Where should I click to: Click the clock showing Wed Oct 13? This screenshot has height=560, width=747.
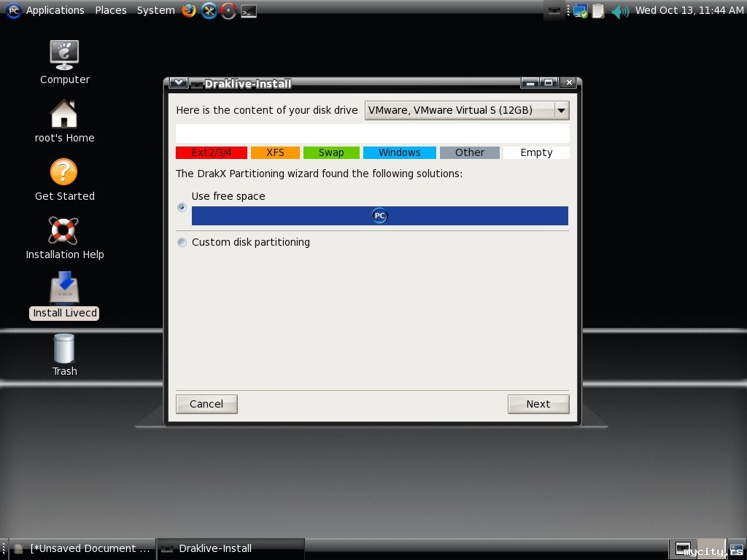[689, 10]
